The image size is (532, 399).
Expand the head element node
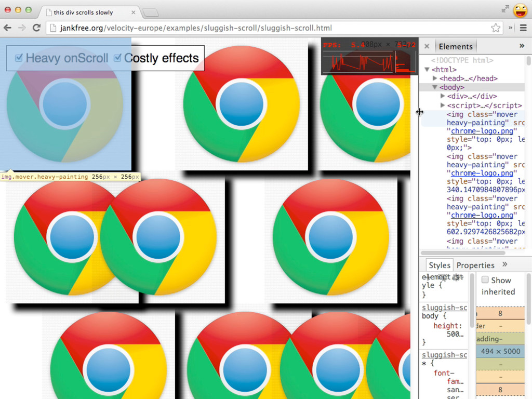pos(435,78)
